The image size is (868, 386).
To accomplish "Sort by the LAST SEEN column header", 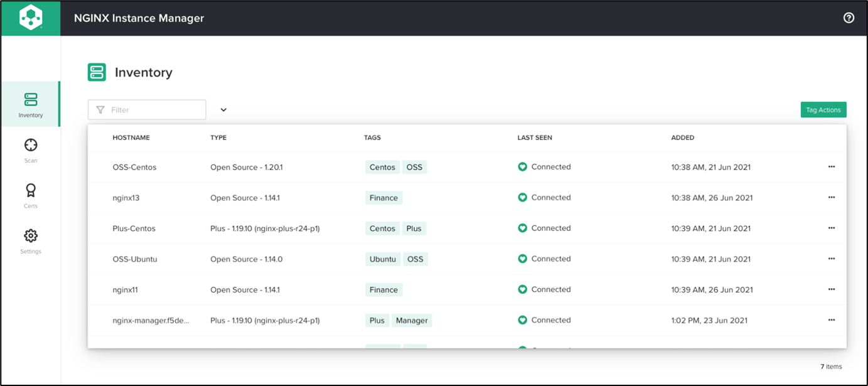I will 535,137.
